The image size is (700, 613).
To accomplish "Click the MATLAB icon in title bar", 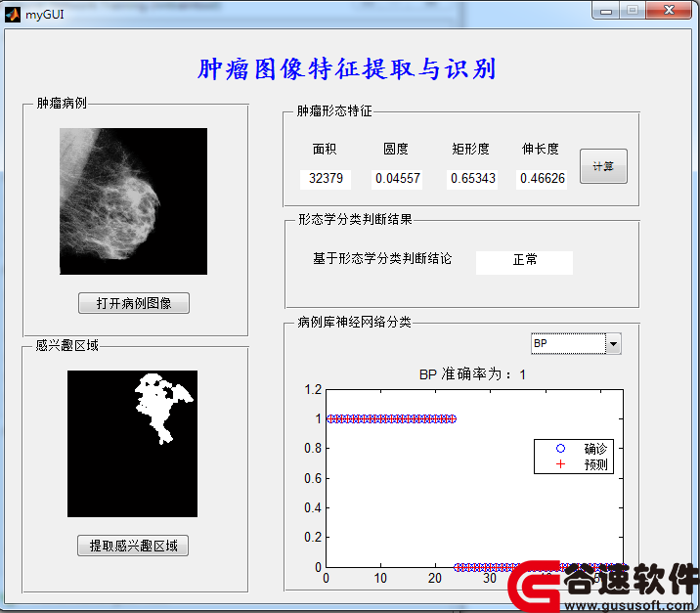I will click(13, 15).
